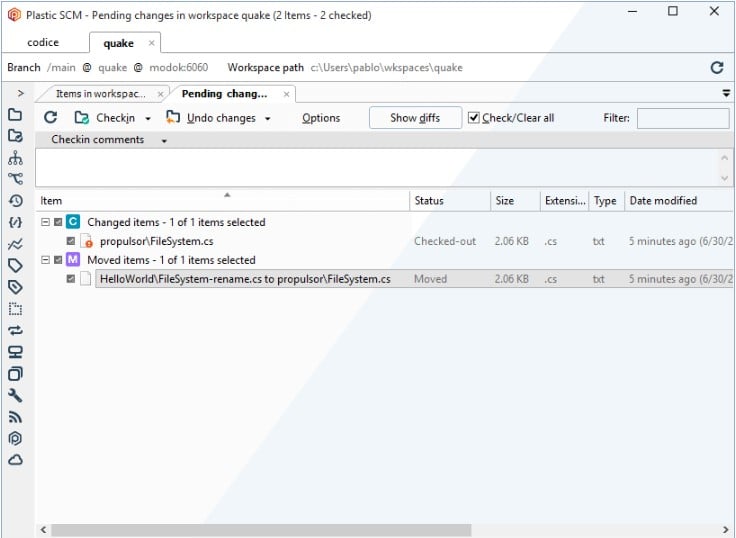The image size is (736, 538).
Task: Refresh pending changes list in toolbar
Action: [50, 117]
